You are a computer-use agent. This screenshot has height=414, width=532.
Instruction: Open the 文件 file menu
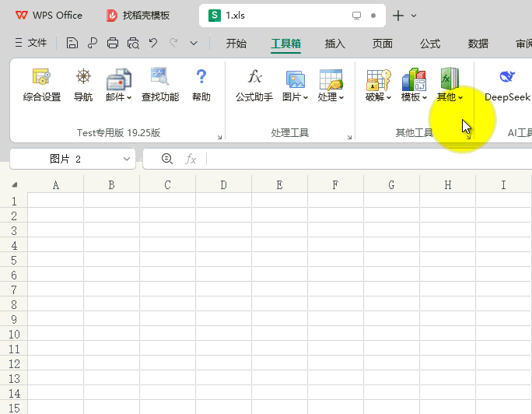pyautogui.click(x=30, y=44)
